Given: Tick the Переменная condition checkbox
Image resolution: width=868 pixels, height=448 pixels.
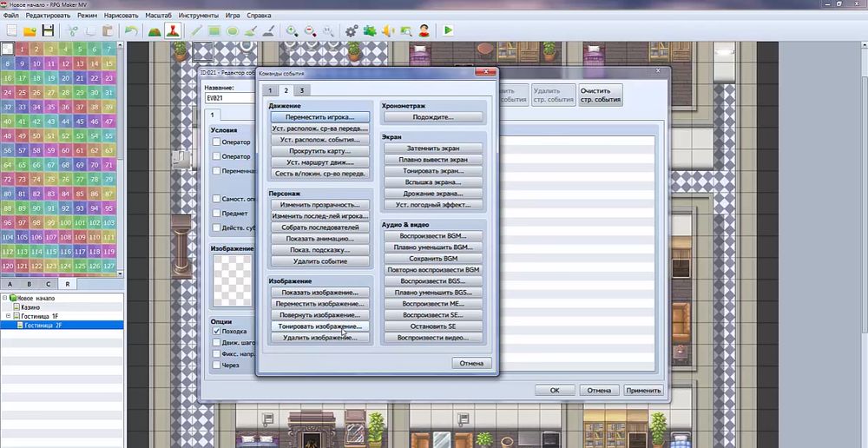Looking at the screenshot, I should 216,171.
